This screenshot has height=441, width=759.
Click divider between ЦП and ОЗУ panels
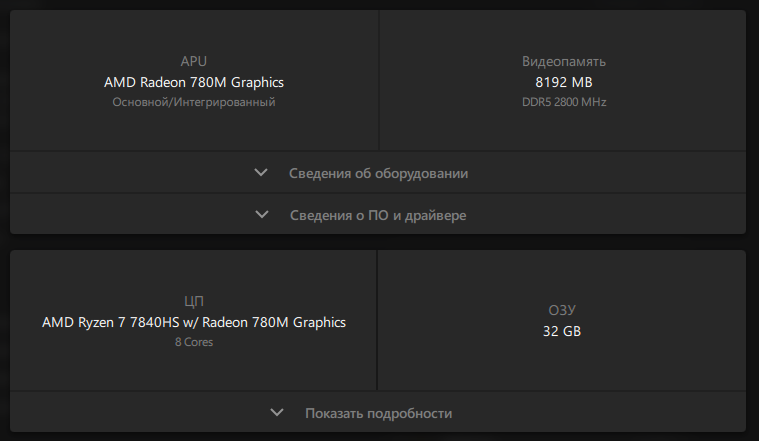point(377,320)
